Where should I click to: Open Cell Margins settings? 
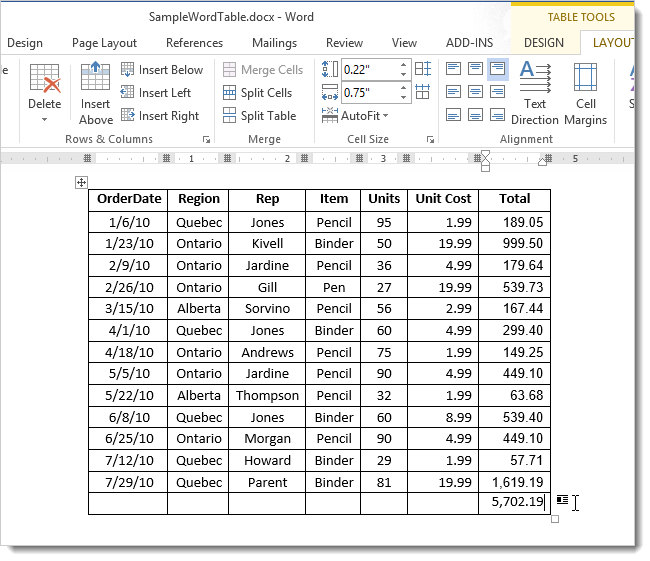pyautogui.click(x=585, y=93)
